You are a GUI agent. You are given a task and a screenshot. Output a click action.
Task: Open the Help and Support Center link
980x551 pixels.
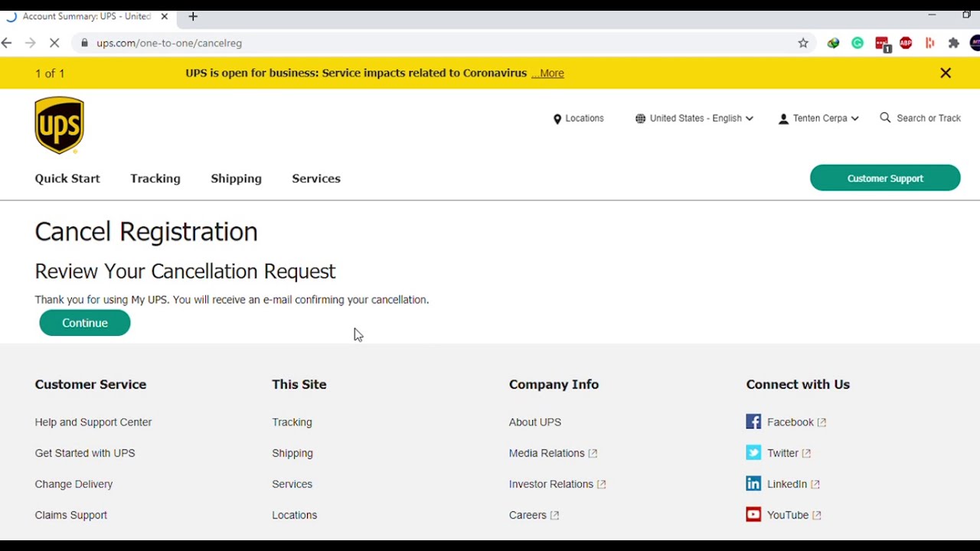coord(93,422)
